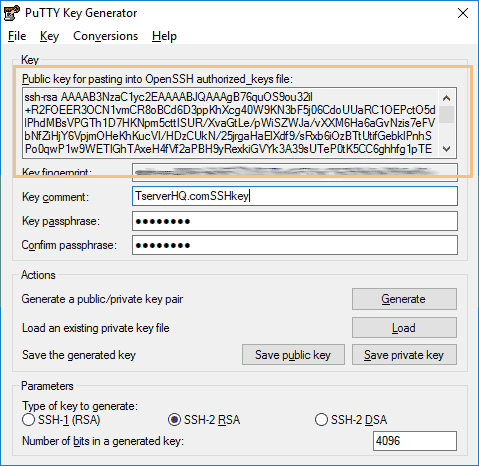Click 'Save the generated key' text
Screen dimensions: 479x466
(x=79, y=355)
